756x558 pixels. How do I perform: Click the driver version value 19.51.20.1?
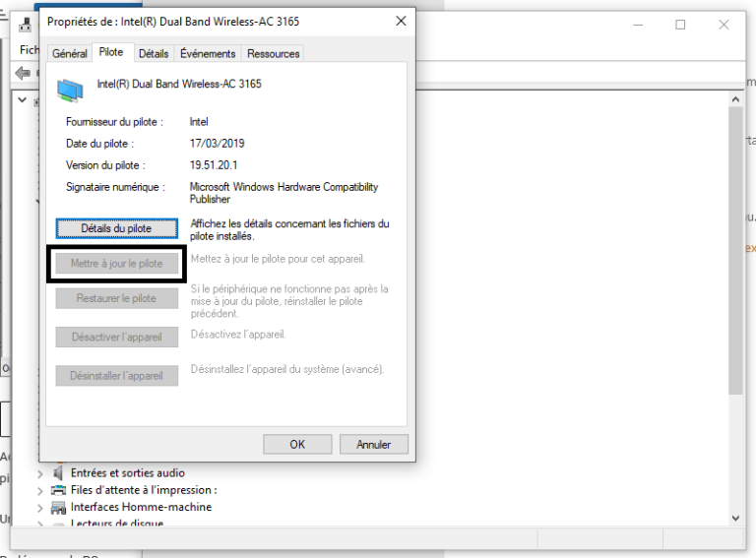(214, 165)
